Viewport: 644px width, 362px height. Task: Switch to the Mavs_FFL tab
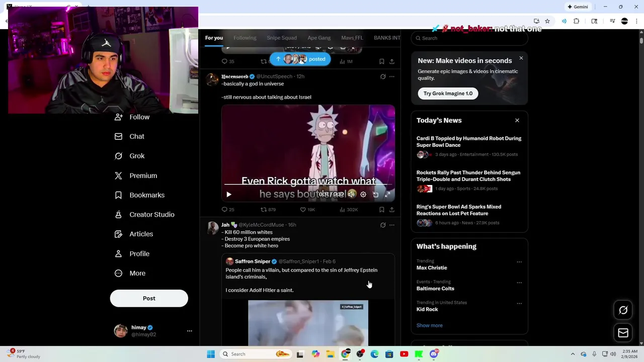pos(352,38)
